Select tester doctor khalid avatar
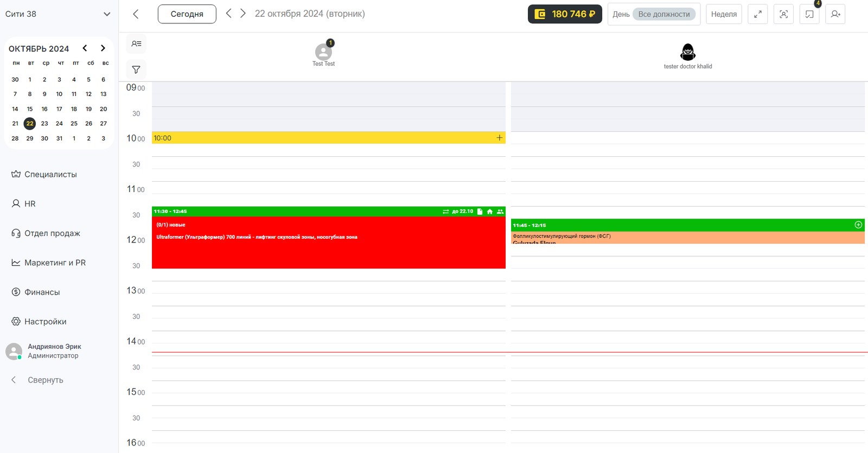Screen dimensions: 868x453 (688, 52)
